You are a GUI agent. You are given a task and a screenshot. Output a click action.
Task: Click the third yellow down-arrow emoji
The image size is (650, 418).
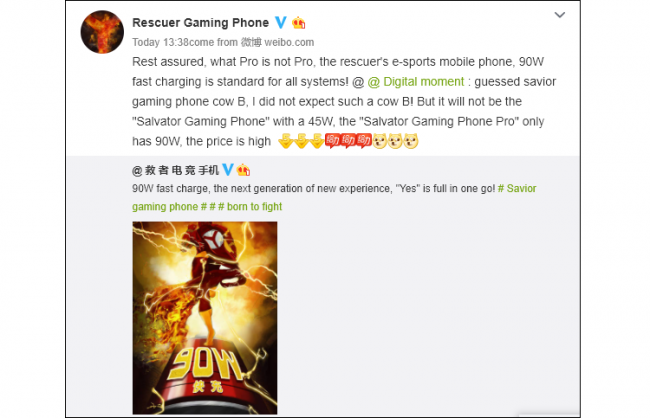pyautogui.click(x=317, y=141)
